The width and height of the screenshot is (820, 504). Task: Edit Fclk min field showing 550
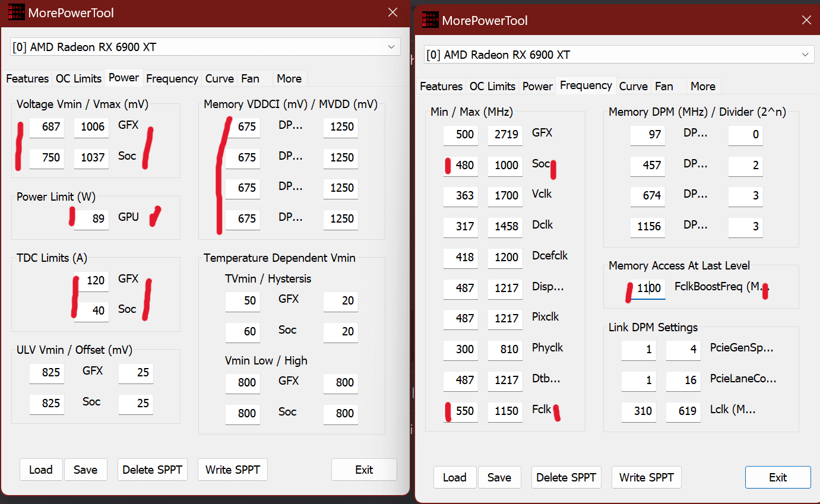tap(460, 411)
